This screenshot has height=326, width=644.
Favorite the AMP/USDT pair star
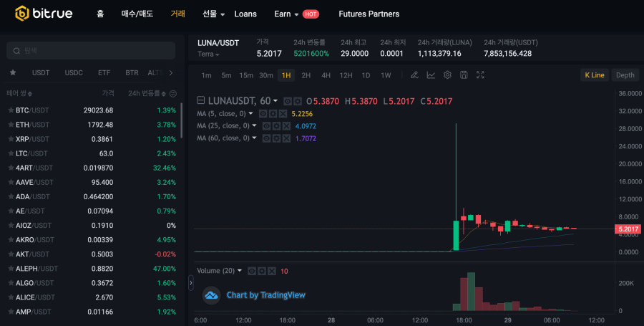11,312
